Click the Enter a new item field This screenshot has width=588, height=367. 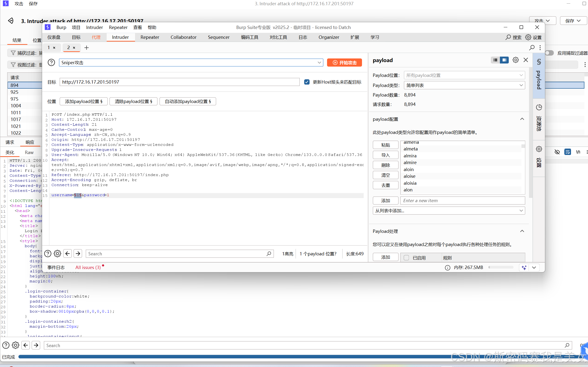(462, 201)
